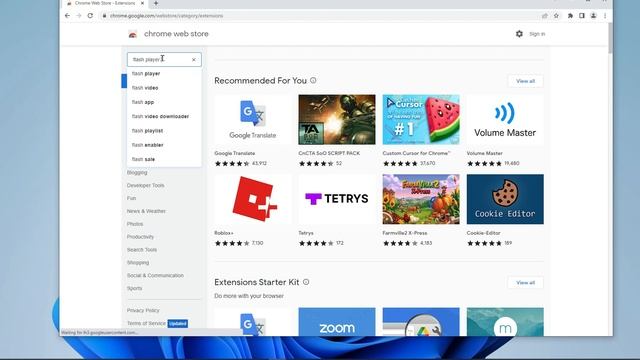
Task: Open Tetrys extension thumbnail
Action: 337,199
